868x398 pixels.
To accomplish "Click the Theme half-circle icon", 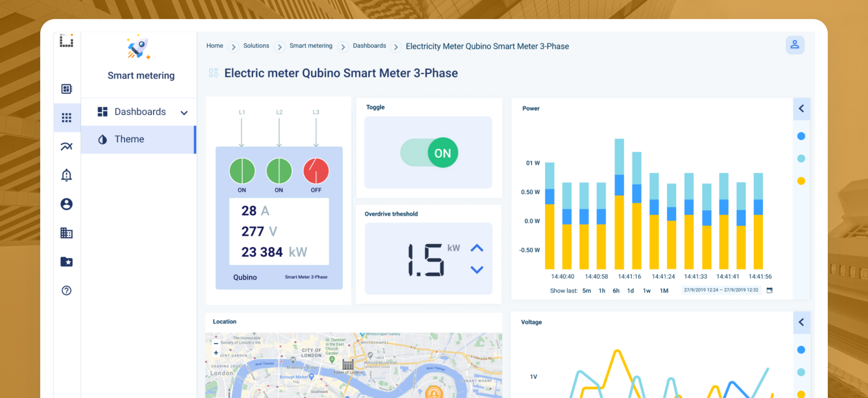I will (102, 139).
